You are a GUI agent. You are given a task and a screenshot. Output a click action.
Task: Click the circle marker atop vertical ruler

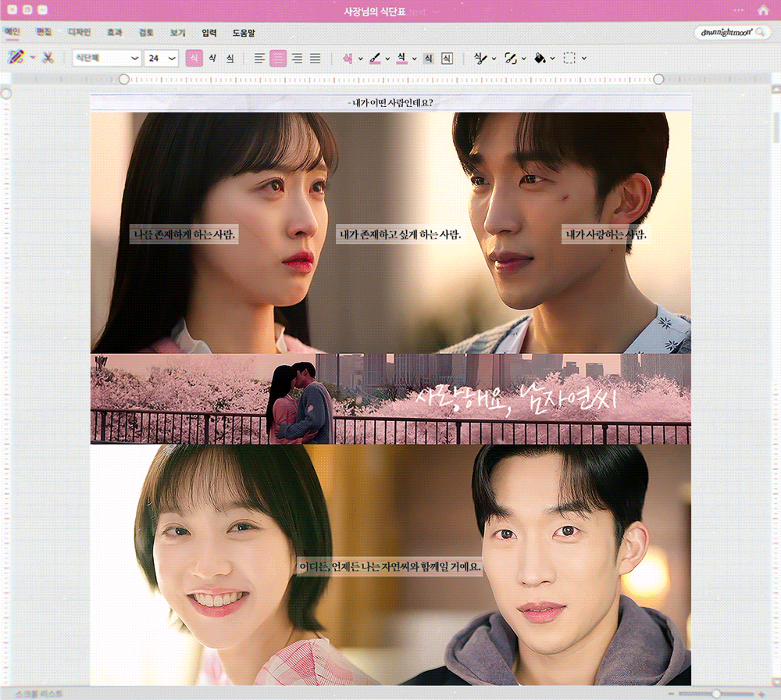(6, 94)
